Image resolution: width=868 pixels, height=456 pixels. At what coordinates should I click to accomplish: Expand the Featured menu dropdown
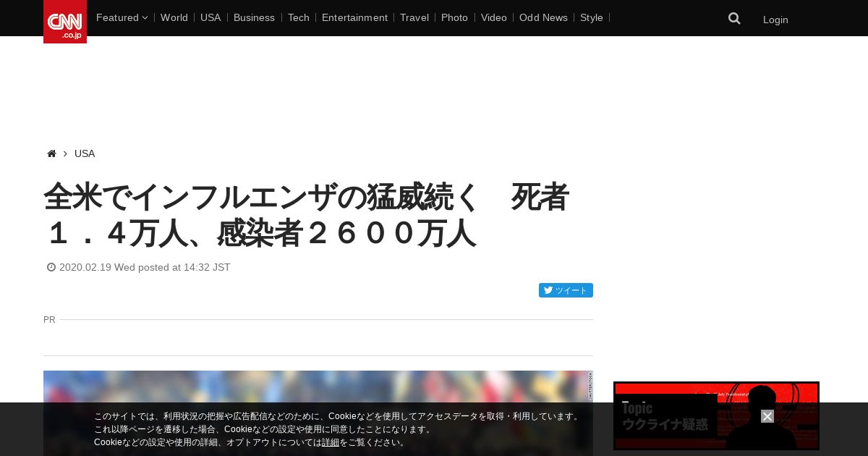122,17
